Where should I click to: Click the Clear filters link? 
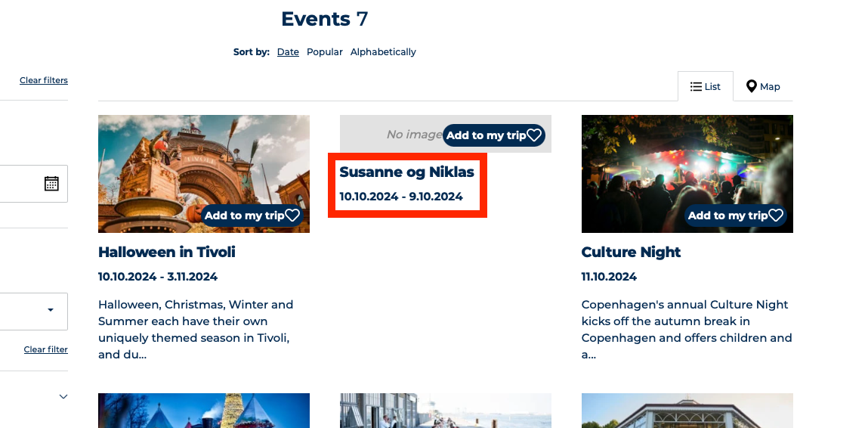[44, 80]
